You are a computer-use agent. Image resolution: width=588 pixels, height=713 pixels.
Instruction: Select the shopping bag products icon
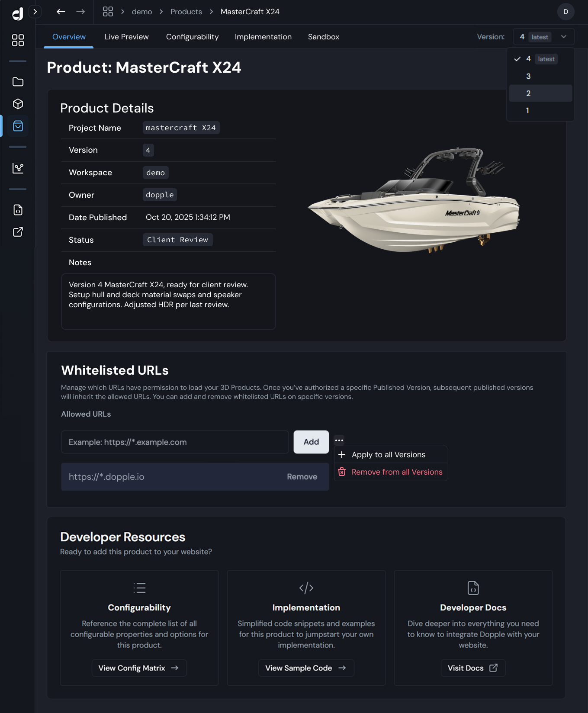pos(18,126)
